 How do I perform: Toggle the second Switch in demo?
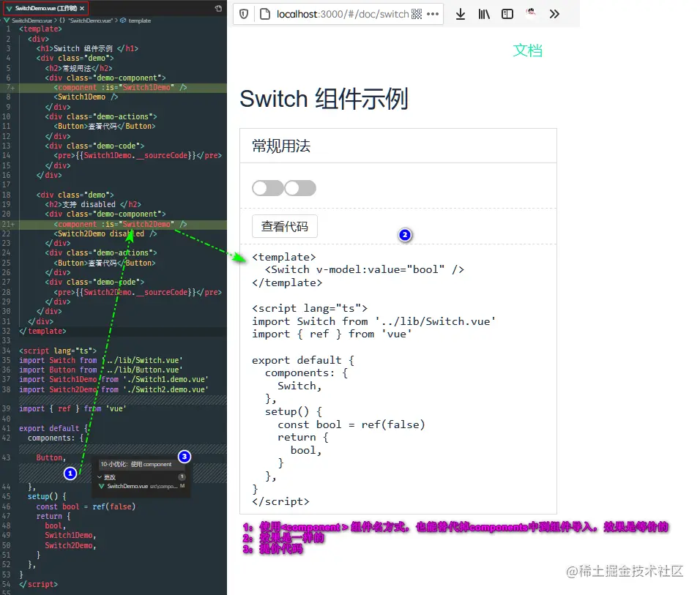click(300, 188)
